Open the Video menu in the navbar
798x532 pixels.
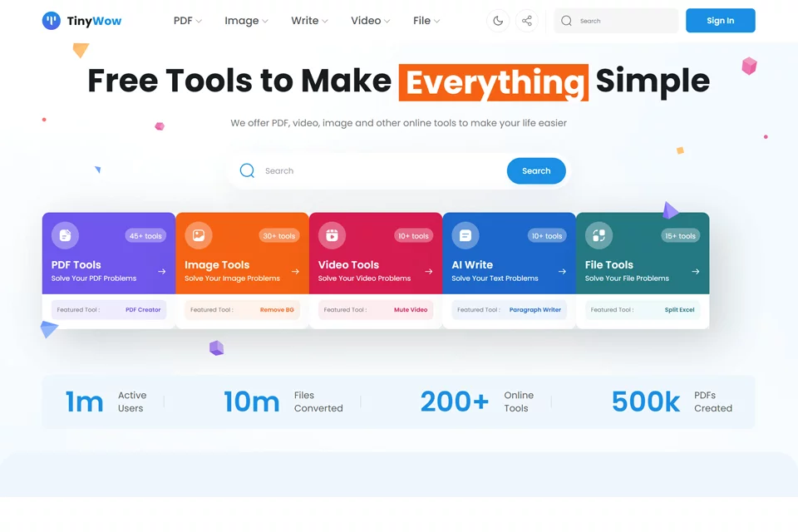370,21
